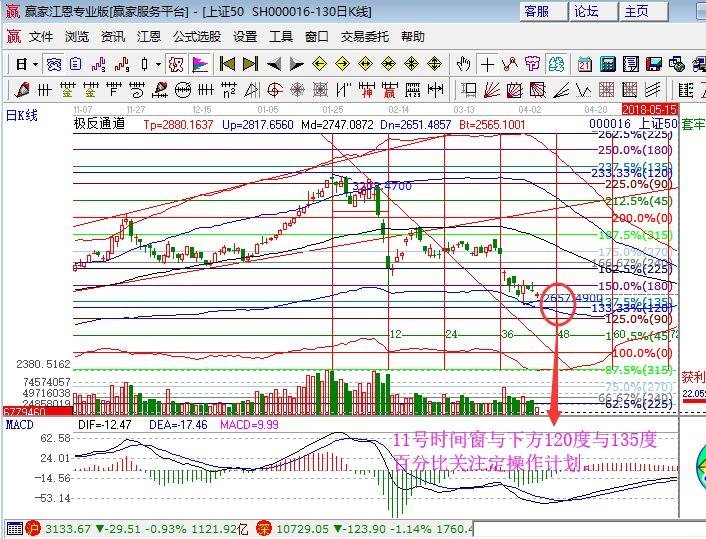Screen dimensions: 706x539
Task: Open the 江恩 menu
Action: [149, 36]
